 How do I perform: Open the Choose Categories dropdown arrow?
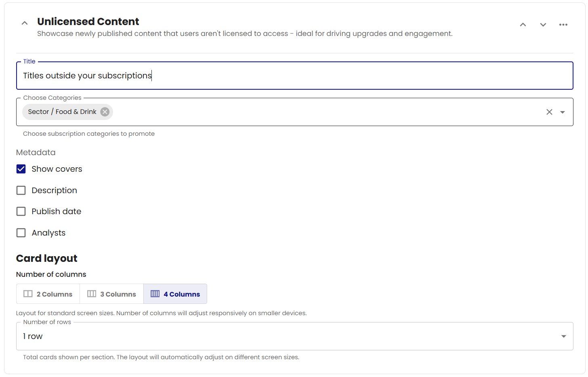coord(563,112)
